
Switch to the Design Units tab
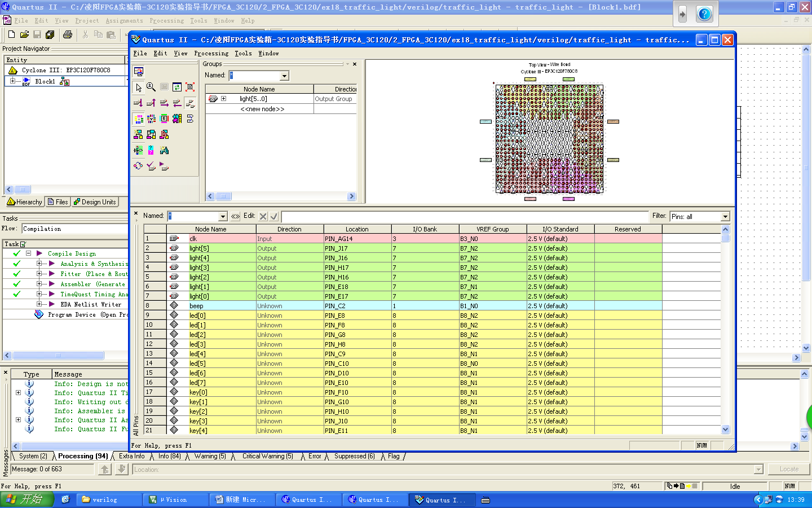(95, 202)
